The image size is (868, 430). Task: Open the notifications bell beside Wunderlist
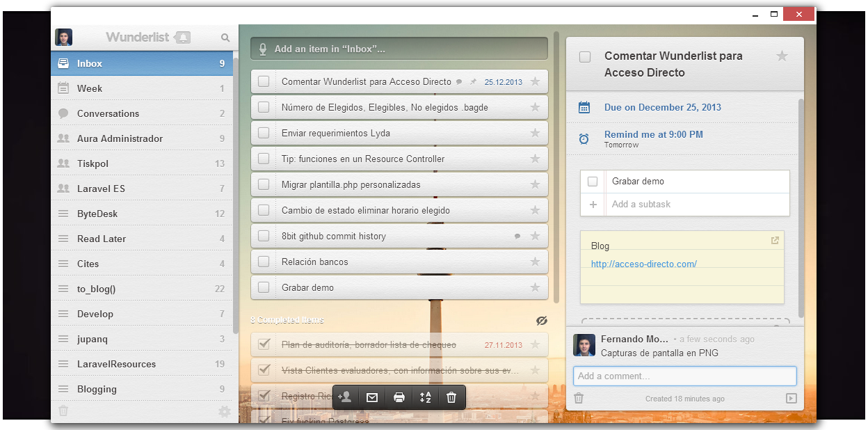(182, 38)
